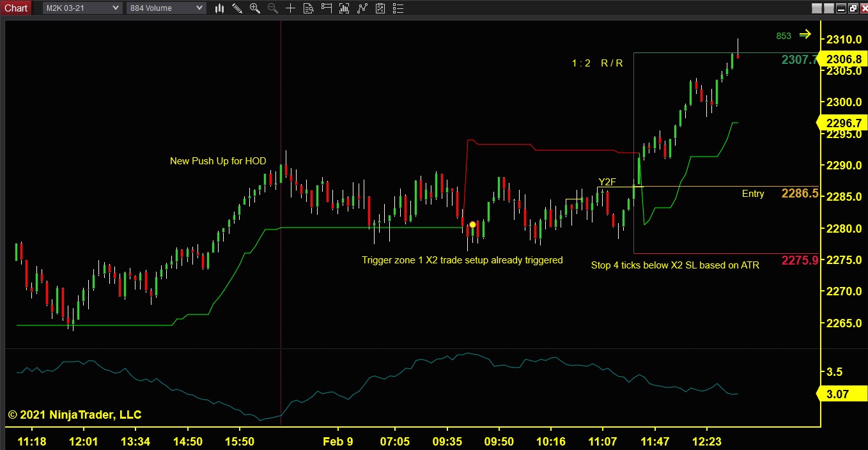Click the 2275.9 stop price label
Viewport: 868px width, 450px height.
click(800, 260)
